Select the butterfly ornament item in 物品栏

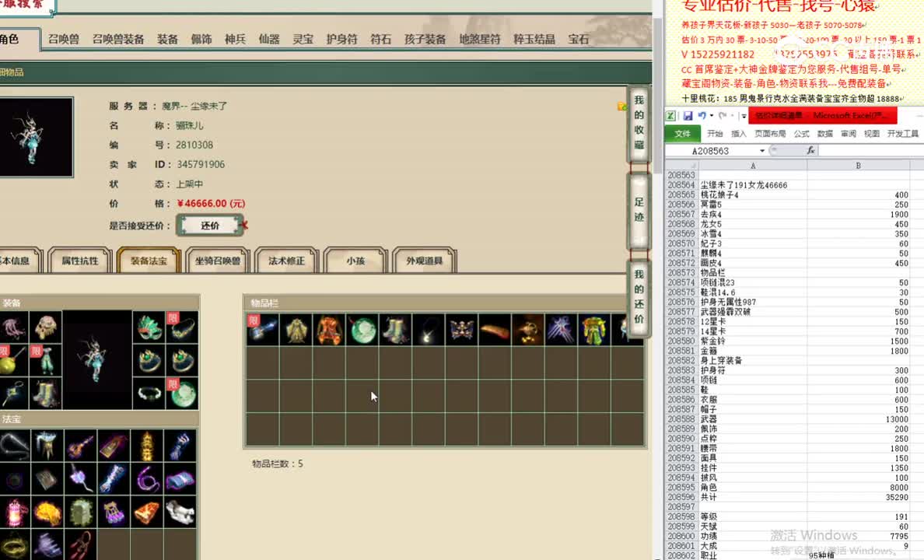461,329
